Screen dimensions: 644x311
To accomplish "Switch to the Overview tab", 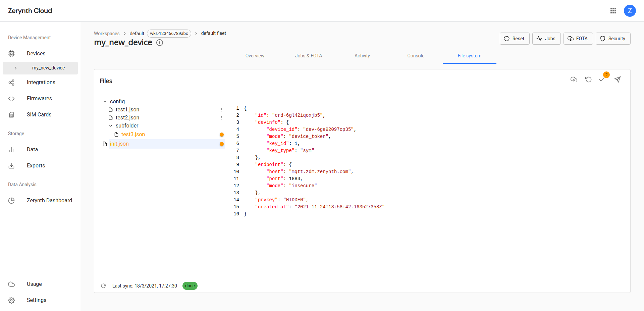I will pyautogui.click(x=255, y=56).
